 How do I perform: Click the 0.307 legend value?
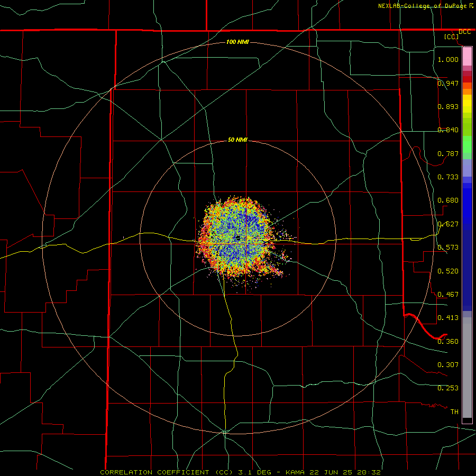pos(448,365)
